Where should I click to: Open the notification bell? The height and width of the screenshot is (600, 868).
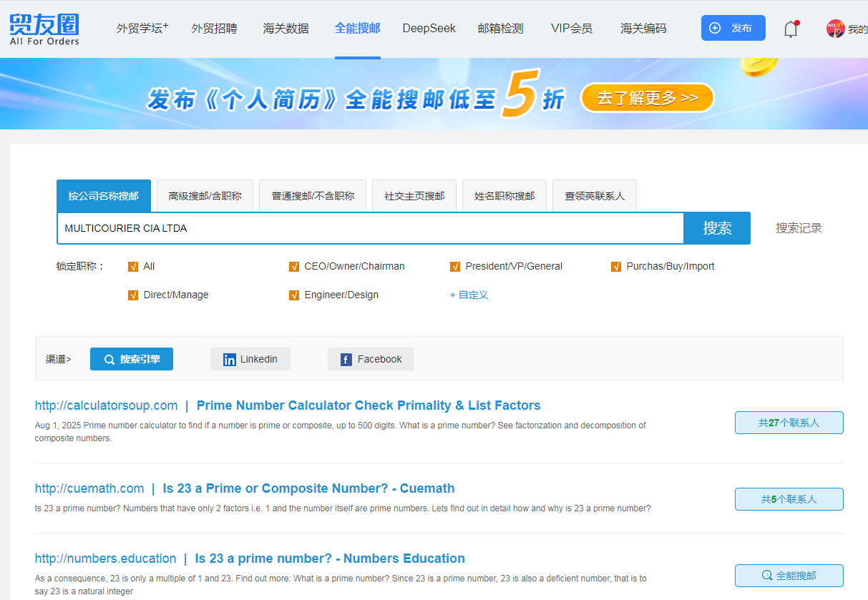790,29
